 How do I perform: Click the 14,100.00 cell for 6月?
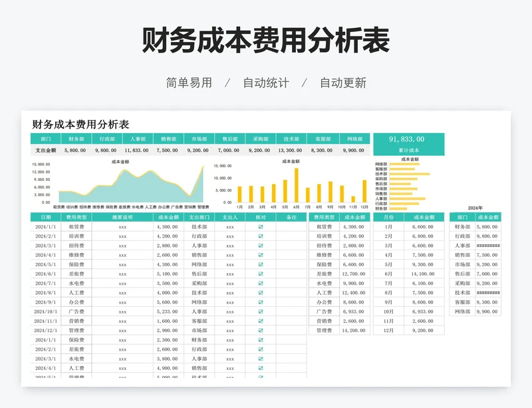tap(423, 274)
